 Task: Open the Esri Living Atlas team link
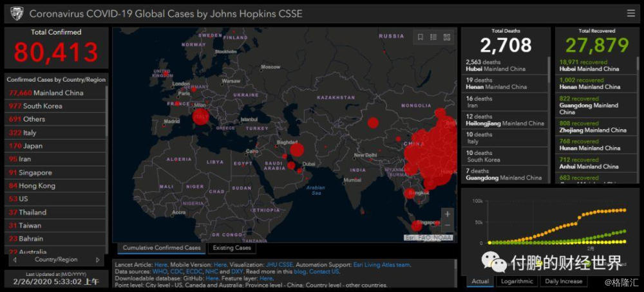point(381,265)
